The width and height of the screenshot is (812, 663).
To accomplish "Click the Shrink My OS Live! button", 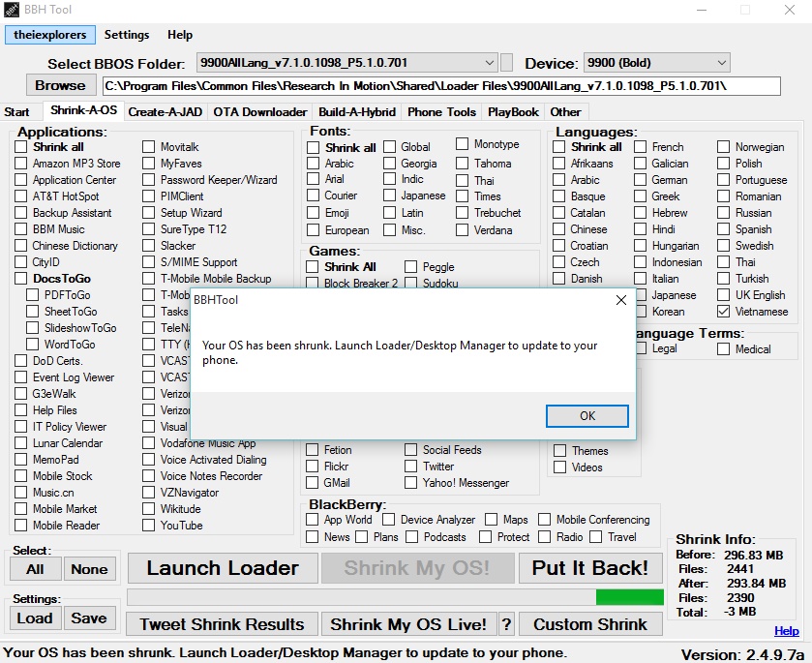I will [x=408, y=624].
